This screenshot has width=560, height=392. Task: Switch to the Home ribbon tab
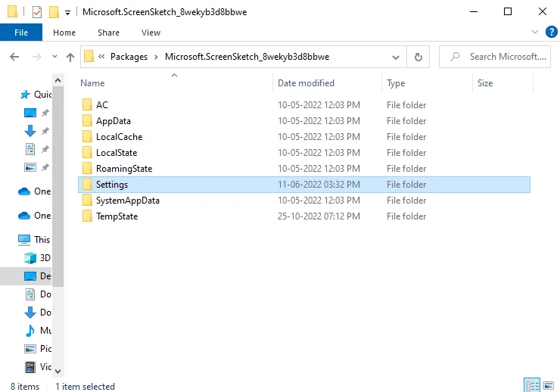click(x=64, y=33)
